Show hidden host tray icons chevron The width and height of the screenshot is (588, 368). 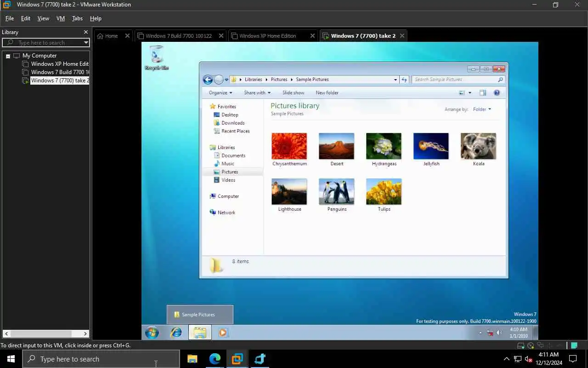pyautogui.click(x=507, y=359)
